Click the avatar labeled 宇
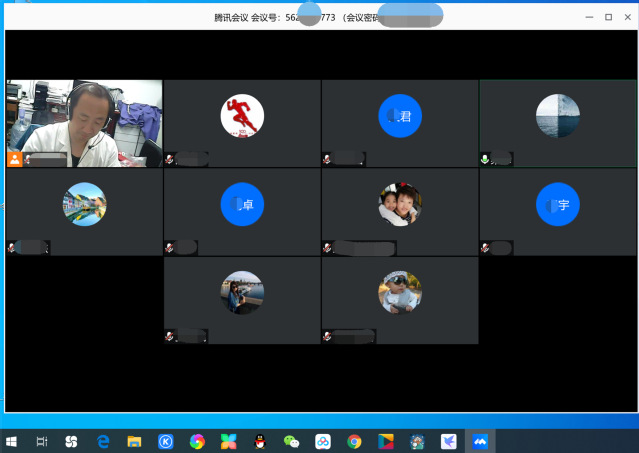Image resolution: width=639 pixels, height=453 pixels. pos(558,204)
